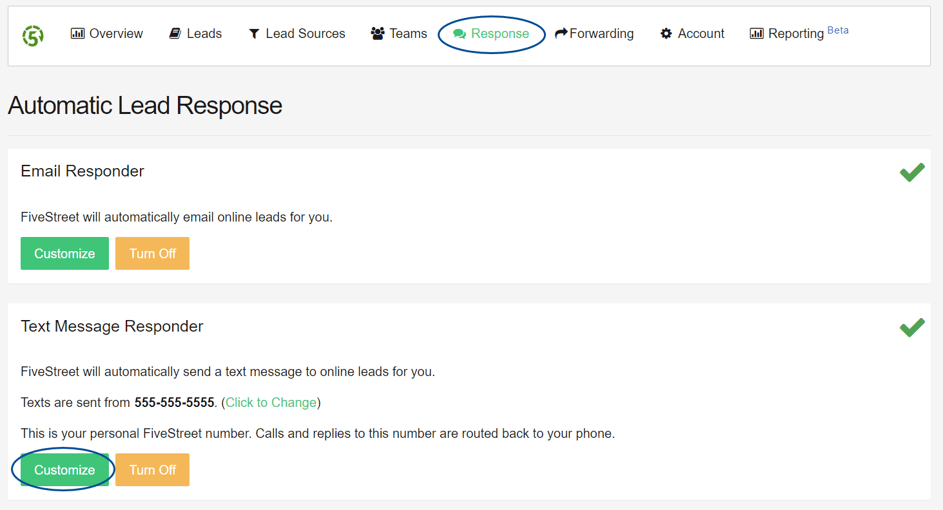The width and height of the screenshot is (943, 510).
Task: Click the phone number 555-555-5555
Action: [174, 402]
